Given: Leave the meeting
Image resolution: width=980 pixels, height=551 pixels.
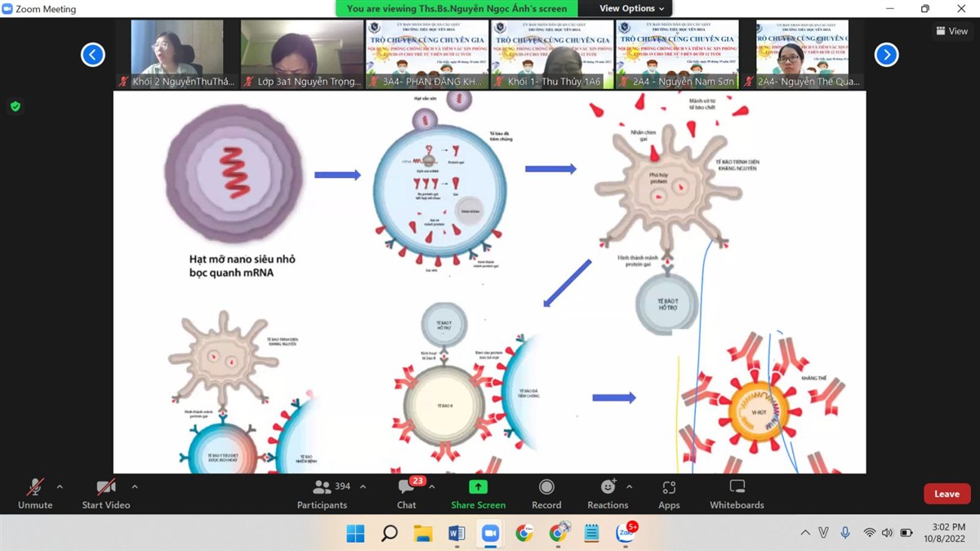Looking at the screenshot, I should click(x=947, y=494).
